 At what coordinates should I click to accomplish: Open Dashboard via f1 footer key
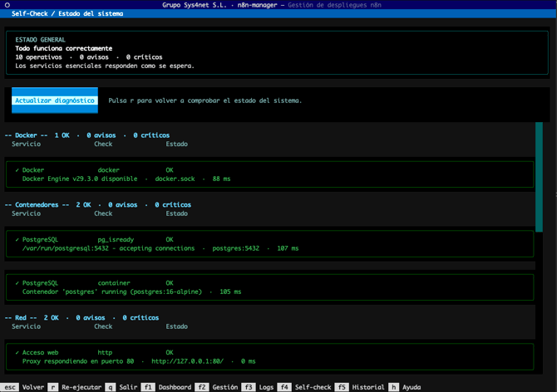tap(168, 387)
